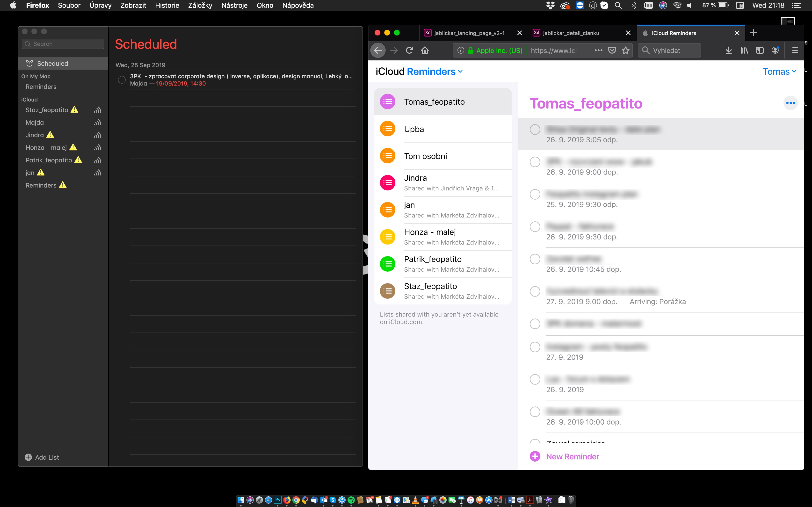Open Firefox downloads arrow icon

729,50
